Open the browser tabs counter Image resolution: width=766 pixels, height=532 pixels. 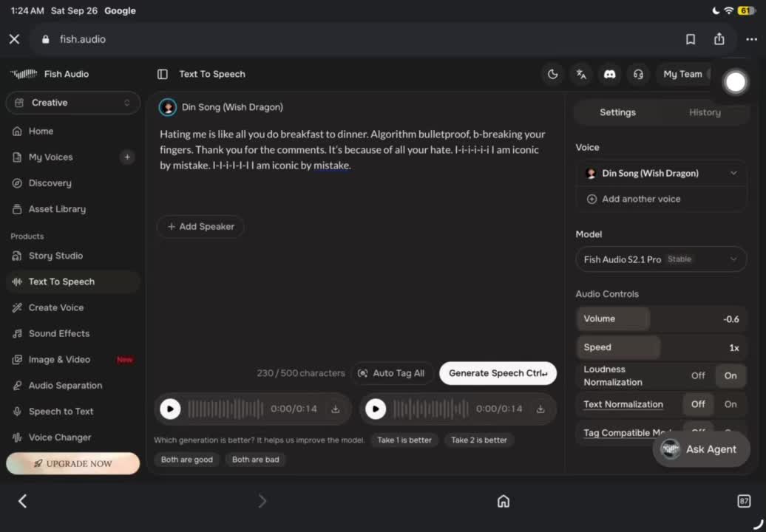click(744, 501)
